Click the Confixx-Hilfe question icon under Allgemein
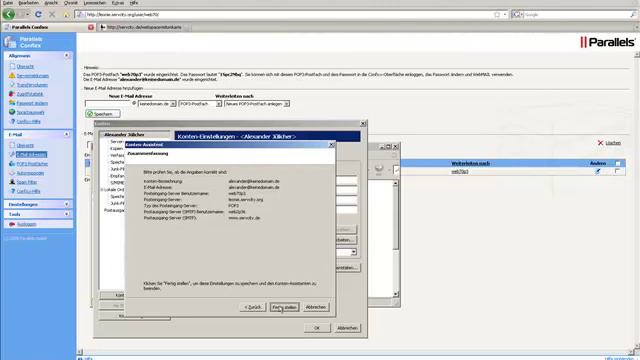Screen dimensions: 640x360 coord(12,121)
